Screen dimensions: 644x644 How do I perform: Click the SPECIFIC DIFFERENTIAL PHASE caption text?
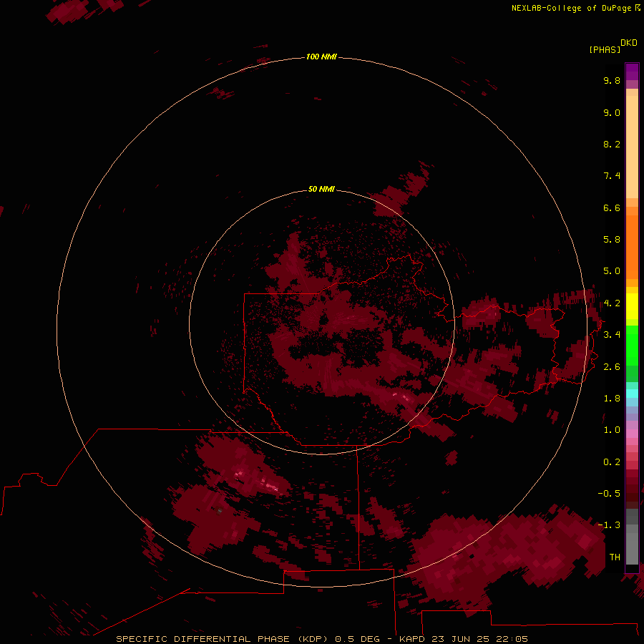tap(203, 639)
